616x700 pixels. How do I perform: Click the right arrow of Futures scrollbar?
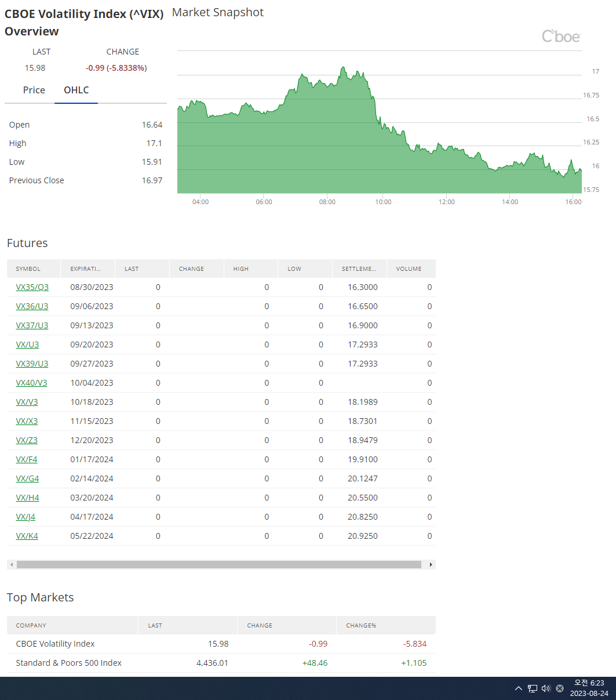(x=431, y=564)
